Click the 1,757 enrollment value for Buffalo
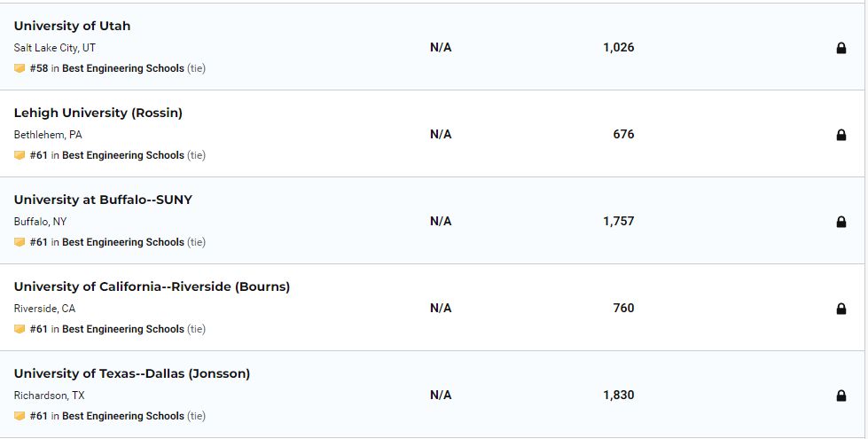This screenshot has width=868, height=439. pos(619,221)
